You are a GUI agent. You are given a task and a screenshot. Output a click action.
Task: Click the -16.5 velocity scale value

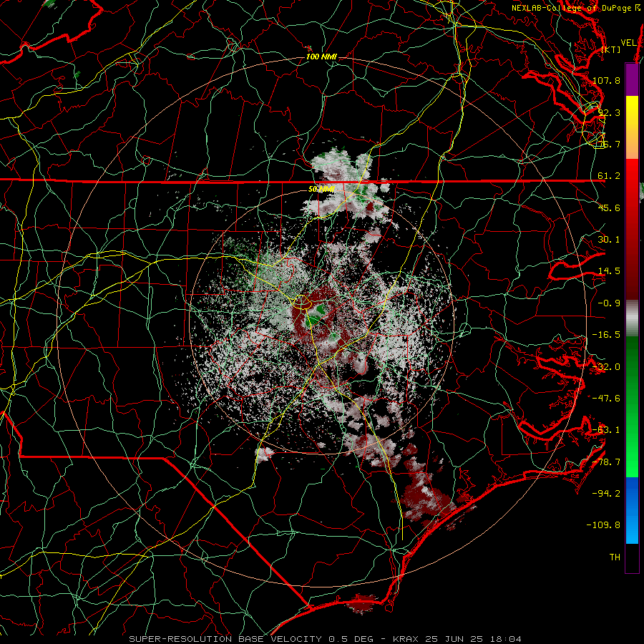[x=606, y=335]
